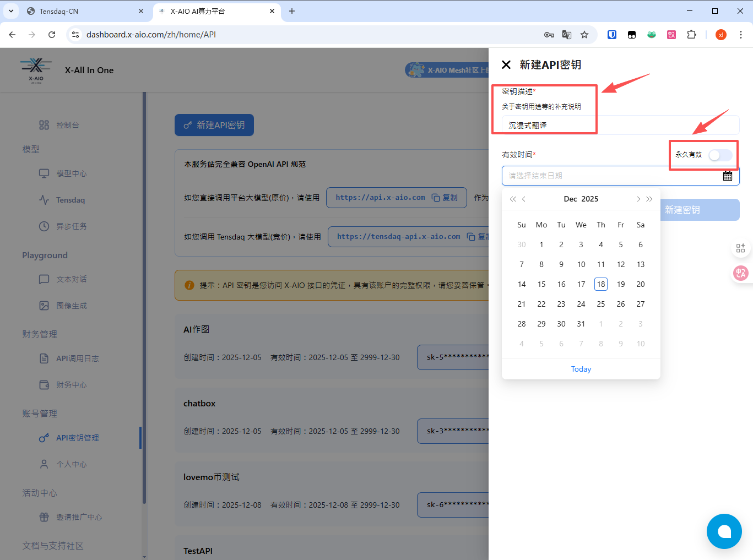Click the 模型中心 monitor icon
Viewport: 753px width, 560px height.
click(x=44, y=173)
